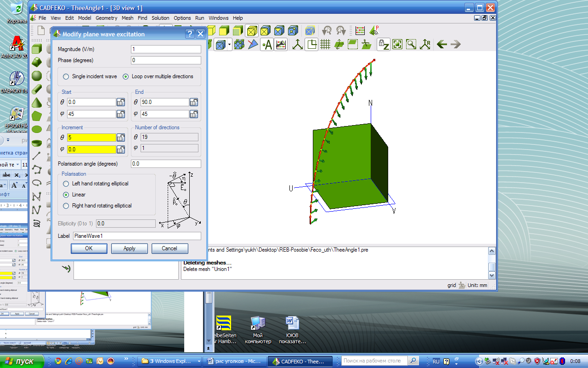The height and width of the screenshot is (368, 588).
Task: Select the Create polygon tool
Action: 37,115
